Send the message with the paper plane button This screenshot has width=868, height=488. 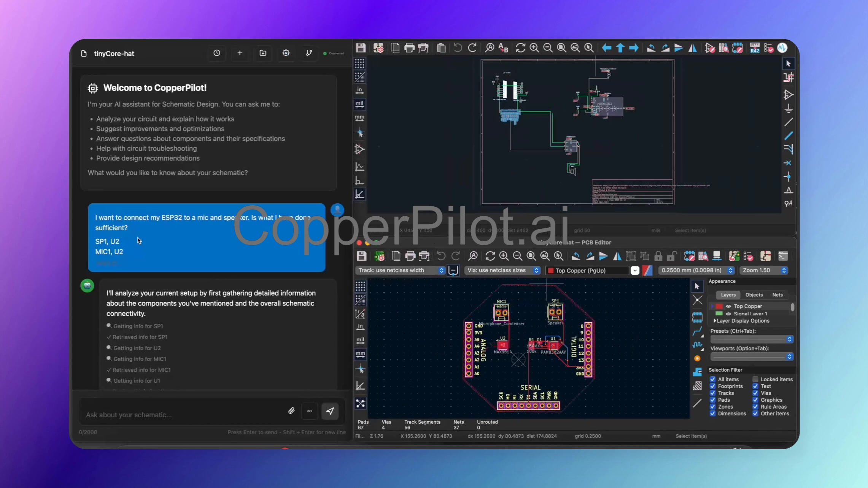pos(330,411)
